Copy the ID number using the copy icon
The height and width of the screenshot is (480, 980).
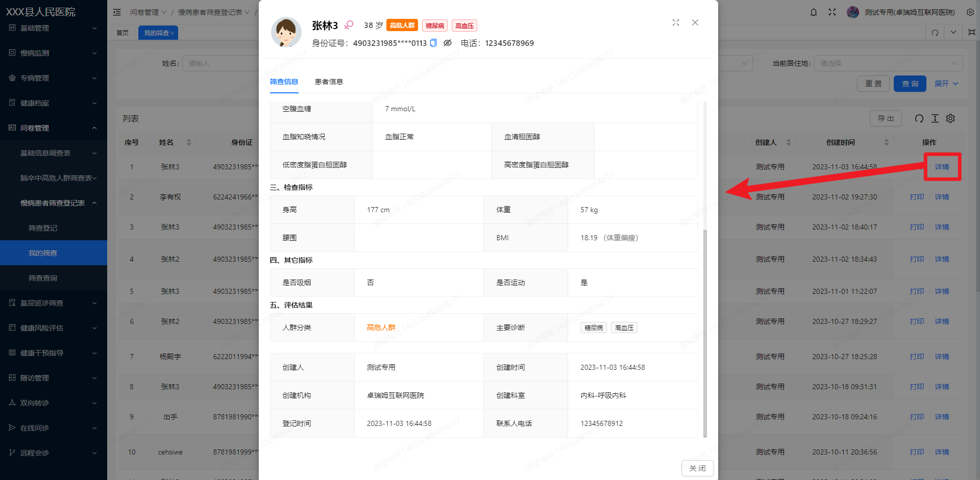point(433,43)
